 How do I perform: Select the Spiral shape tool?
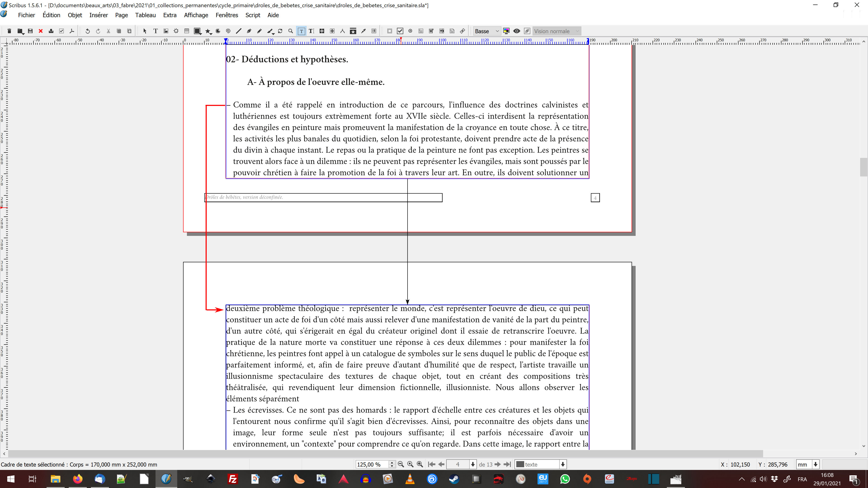pos(228,31)
